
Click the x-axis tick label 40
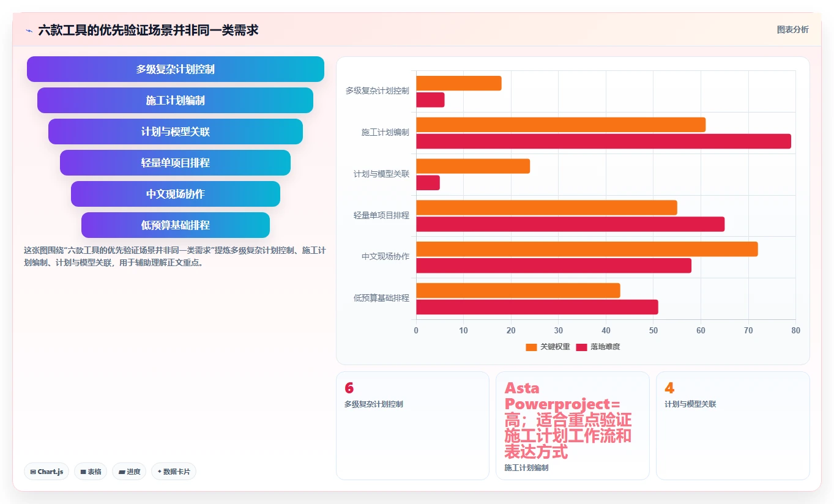(x=606, y=330)
